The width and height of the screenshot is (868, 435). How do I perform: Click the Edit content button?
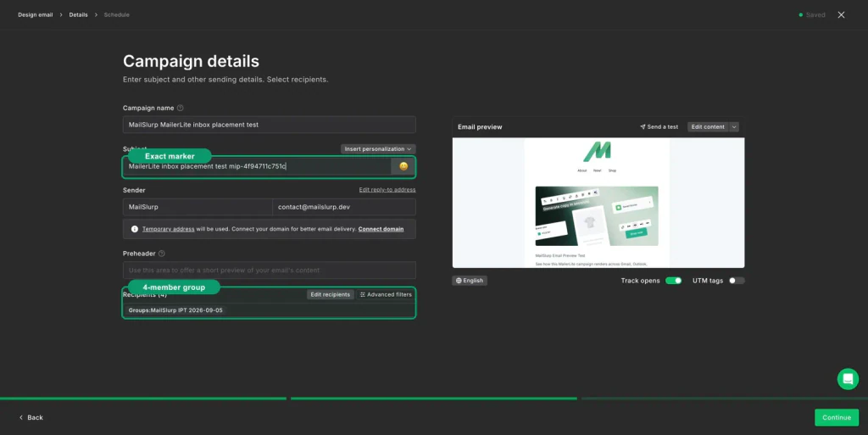click(708, 126)
